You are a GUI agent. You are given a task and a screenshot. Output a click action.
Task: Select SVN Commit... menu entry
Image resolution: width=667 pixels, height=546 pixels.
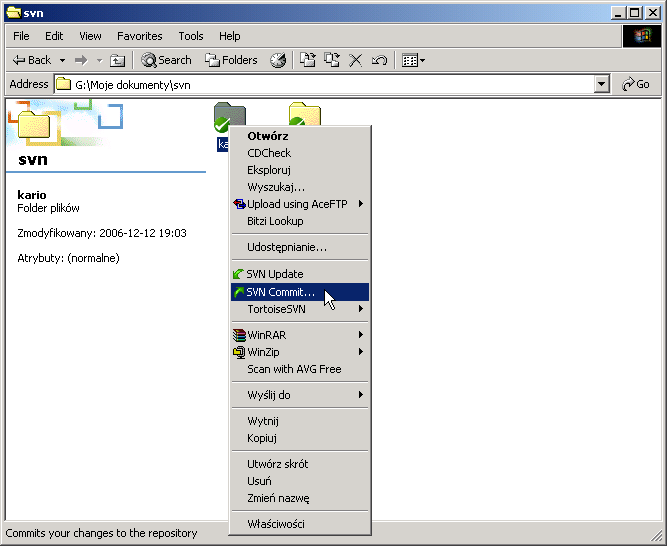tap(300, 292)
